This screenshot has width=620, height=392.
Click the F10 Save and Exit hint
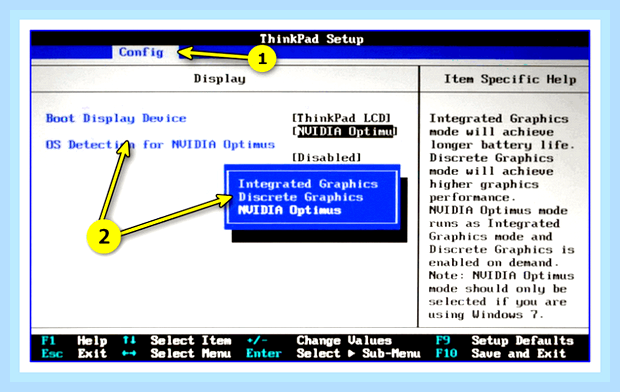[x=501, y=353]
